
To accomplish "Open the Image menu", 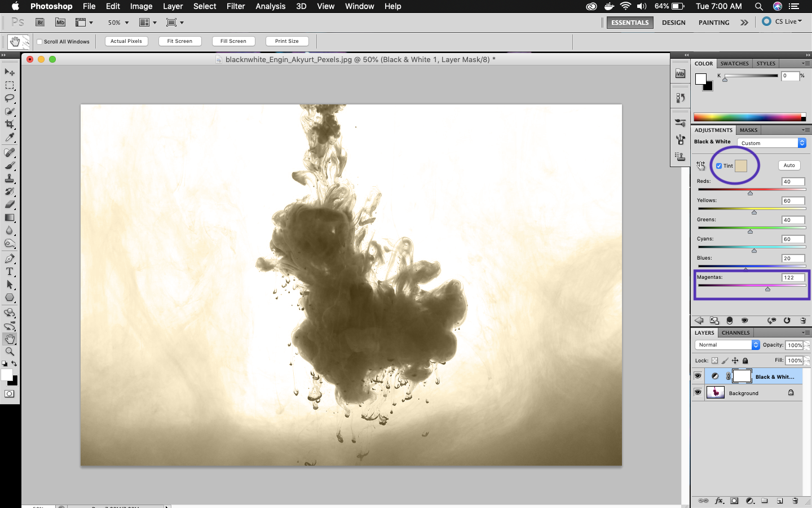I will (141, 6).
